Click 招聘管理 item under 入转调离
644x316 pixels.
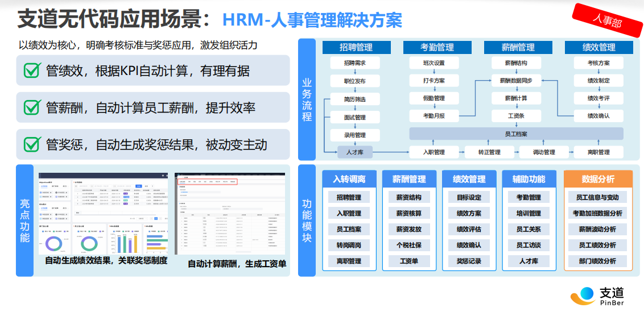tap(349, 197)
